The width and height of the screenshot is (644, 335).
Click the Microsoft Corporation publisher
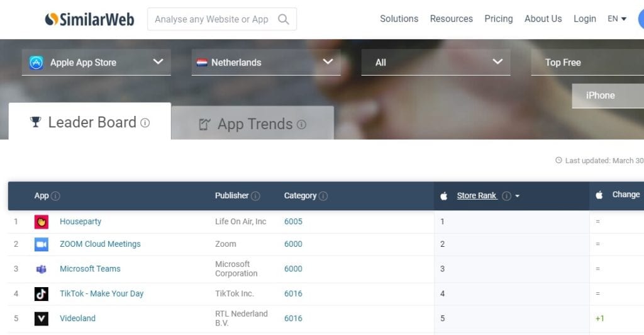236,269
